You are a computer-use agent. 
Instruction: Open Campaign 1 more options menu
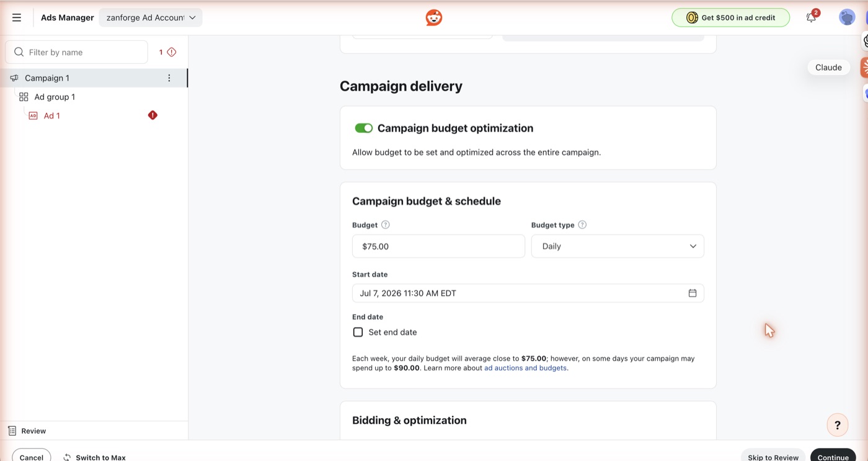169,78
